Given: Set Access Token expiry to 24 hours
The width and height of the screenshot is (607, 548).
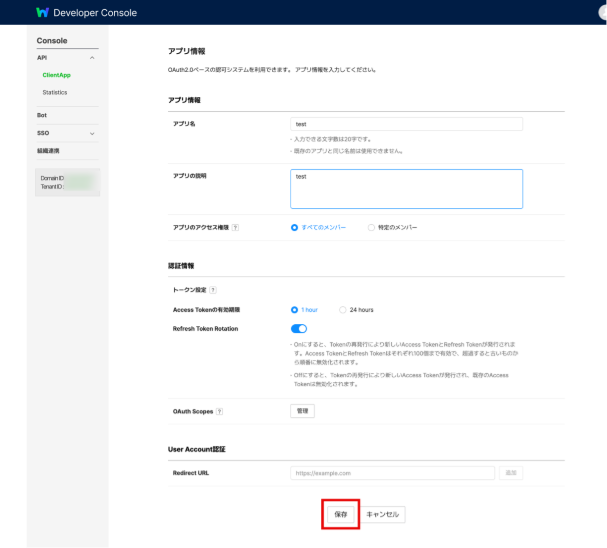Looking at the screenshot, I should point(343,310).
